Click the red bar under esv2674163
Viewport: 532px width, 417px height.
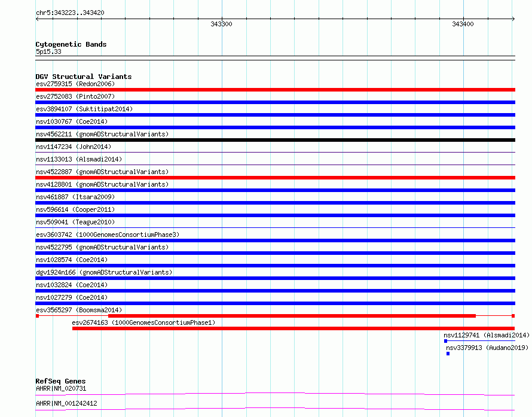[x=293, y=328]
